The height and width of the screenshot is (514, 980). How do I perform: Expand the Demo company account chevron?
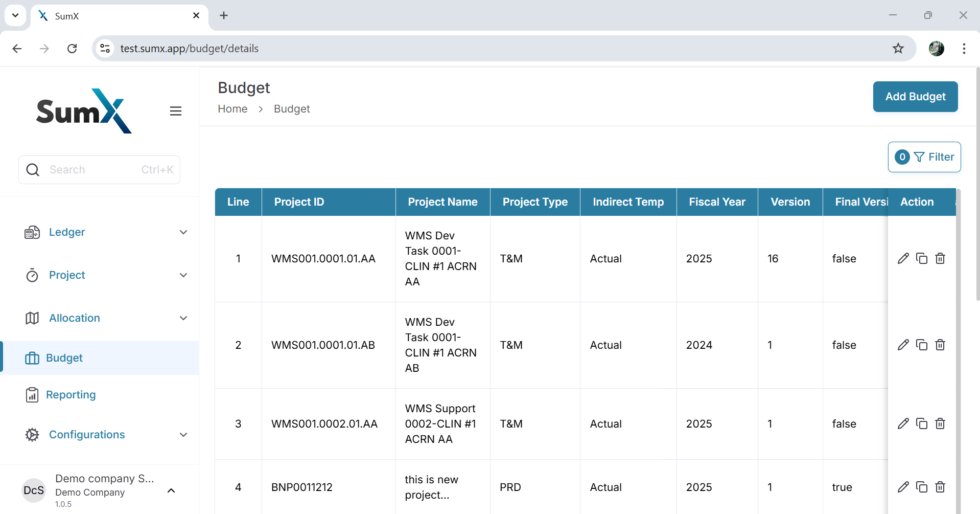coord(171,491)
